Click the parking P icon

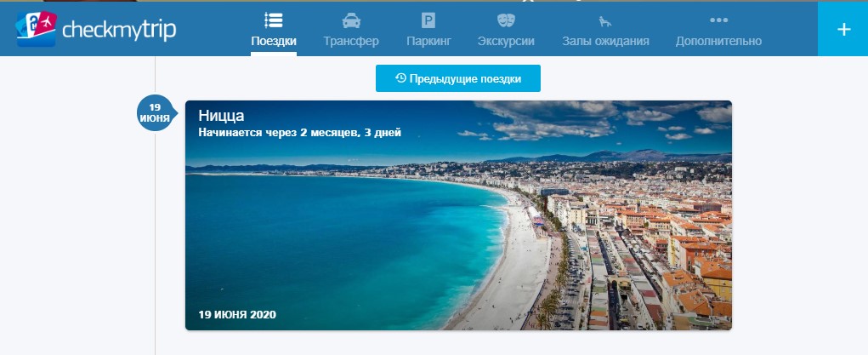(x=428, y=20)
